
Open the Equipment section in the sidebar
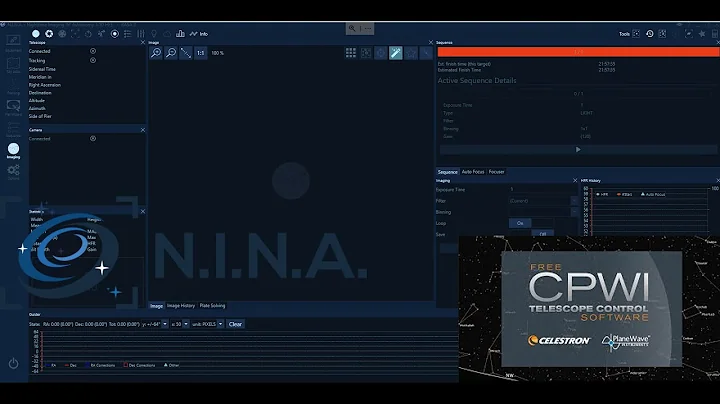pyautogui.click(x=13, y=44)
